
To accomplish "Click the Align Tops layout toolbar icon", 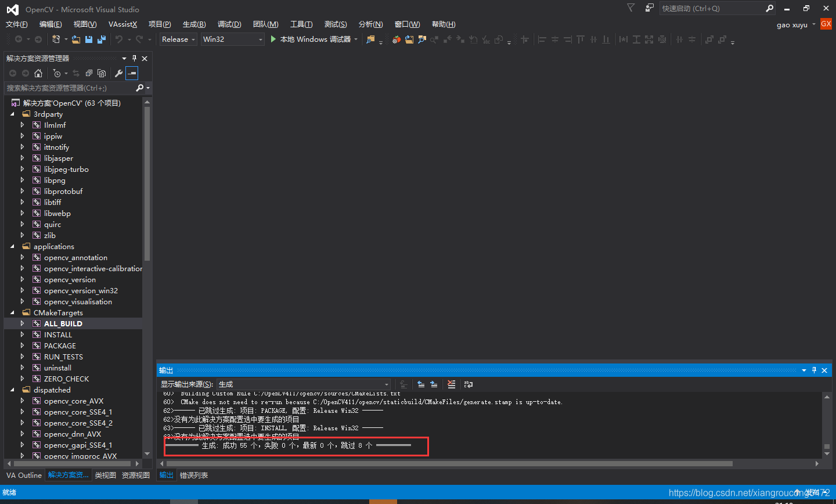I will tap(581, 39).
